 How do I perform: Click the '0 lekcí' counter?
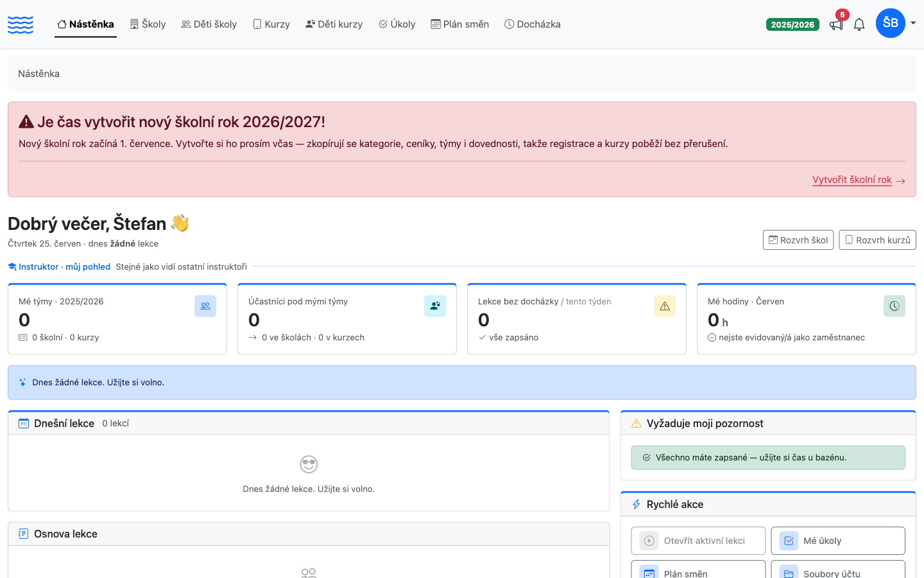tap(116, 423)
